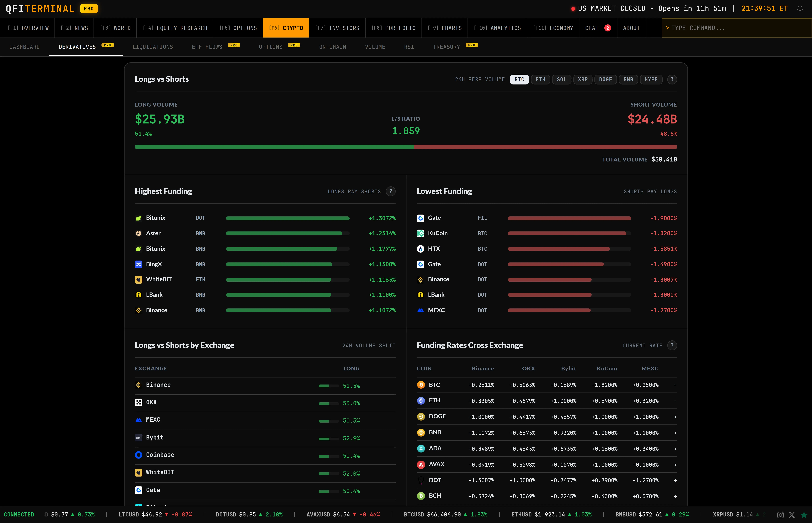
Task: Open Highest Funding help question mark
Action: [391, 192]
